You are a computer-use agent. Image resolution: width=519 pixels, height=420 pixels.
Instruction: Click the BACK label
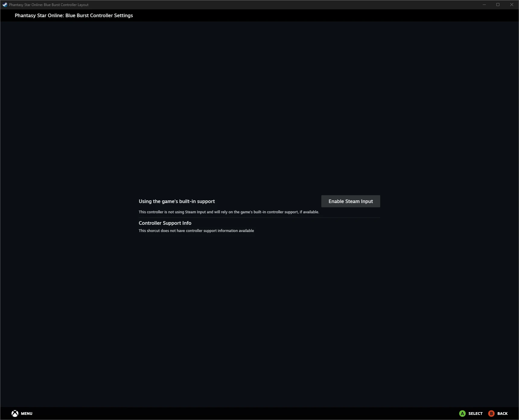pos(502,413)
